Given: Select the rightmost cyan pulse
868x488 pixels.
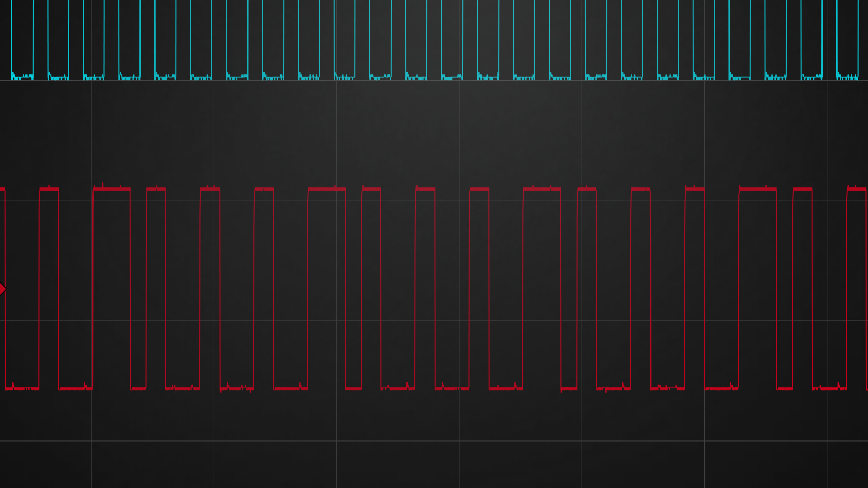Looking at the screenshot, I should 847,39.
